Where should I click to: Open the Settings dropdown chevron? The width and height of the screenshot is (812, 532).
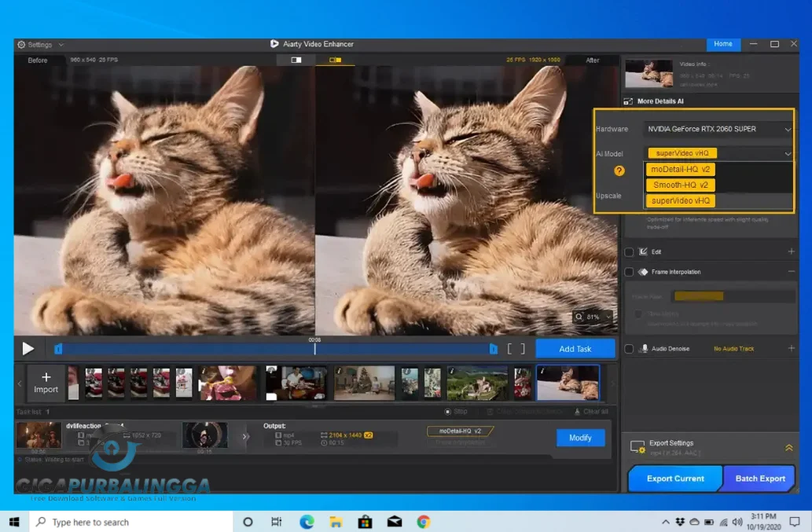[61, 45]
